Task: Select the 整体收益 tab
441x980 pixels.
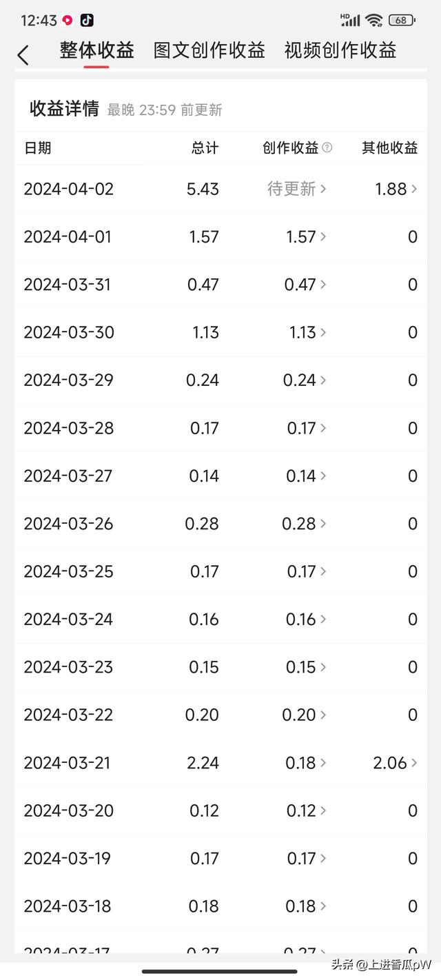Action: point(96,50)
